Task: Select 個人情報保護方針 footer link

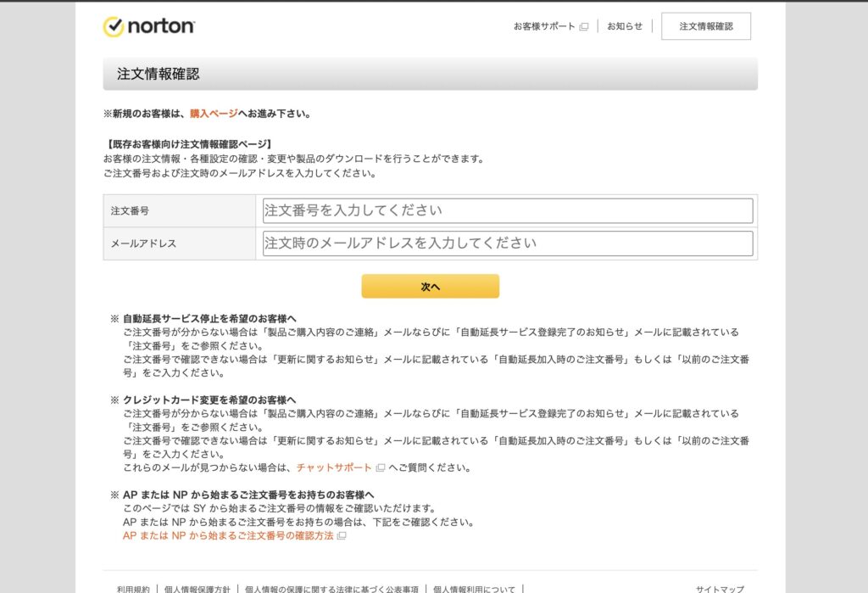Action: [x=197, y=588]
